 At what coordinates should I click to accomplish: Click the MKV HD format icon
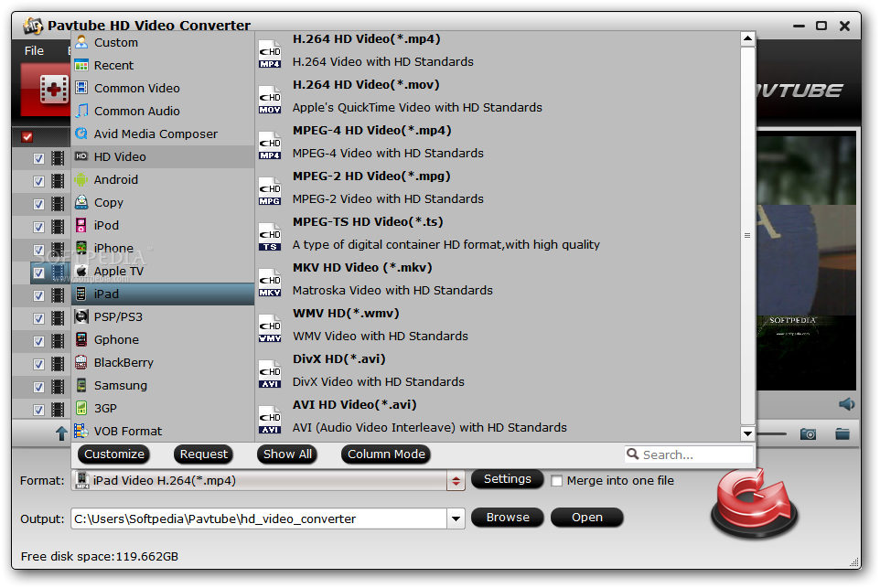tap(270, 283)
